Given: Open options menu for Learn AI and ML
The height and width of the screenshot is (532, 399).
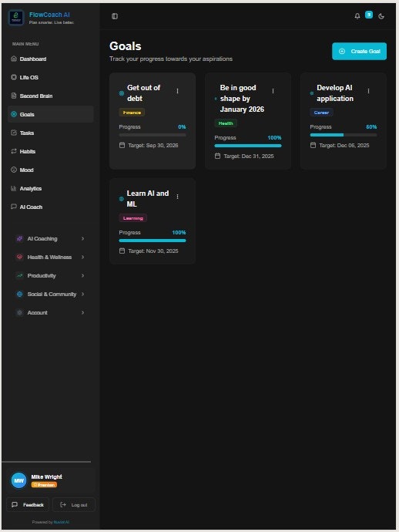Looking at the screenshot, I should (177, 197).
